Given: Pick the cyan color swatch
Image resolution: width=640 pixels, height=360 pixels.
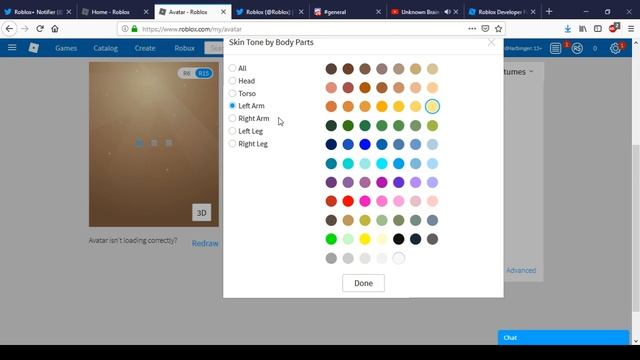Looking at the screenshot, I should click(x=382, y=164).
